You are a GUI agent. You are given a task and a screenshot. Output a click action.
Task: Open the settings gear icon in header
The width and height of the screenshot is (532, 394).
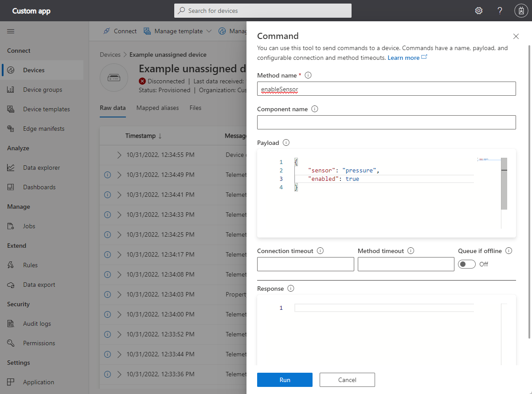[x=479, y=11]
